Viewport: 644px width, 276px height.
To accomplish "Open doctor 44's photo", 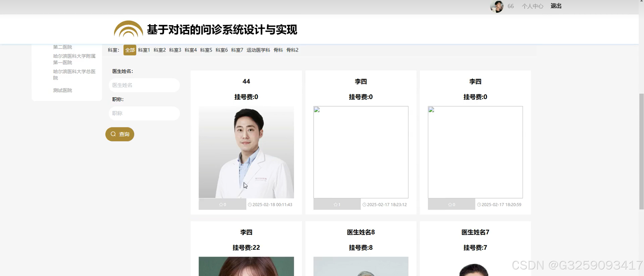I will [246, 152].
